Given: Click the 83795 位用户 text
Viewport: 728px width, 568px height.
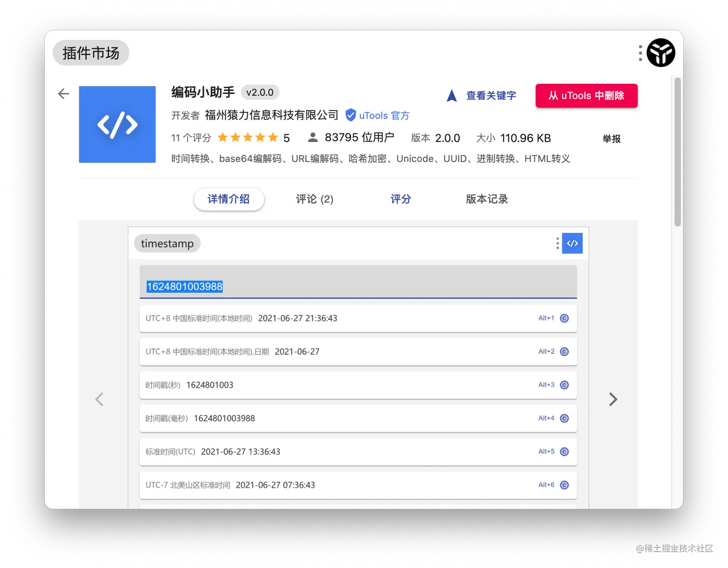Looking at the screenshot, I should click(359, 138).
